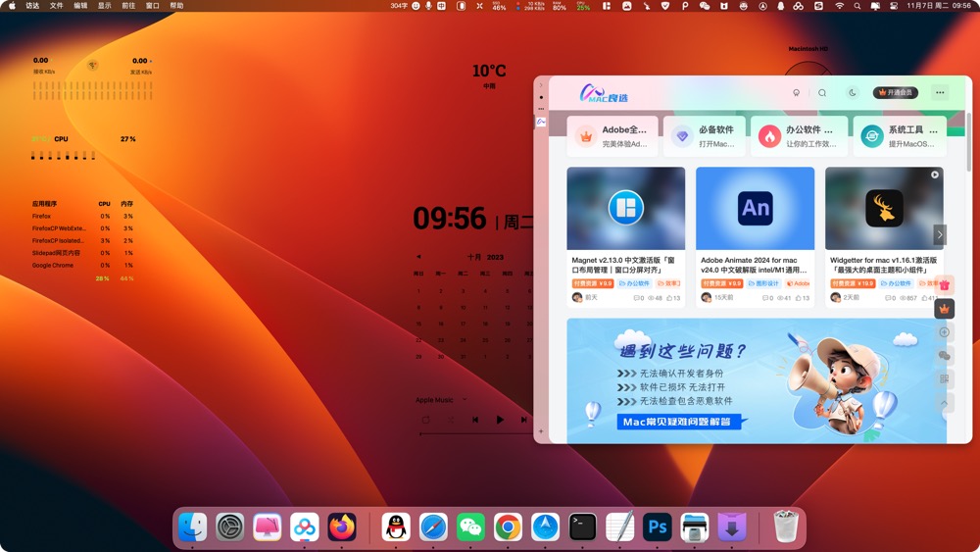Click the Wi-Fi icon in menu bar

pos(840,6)
